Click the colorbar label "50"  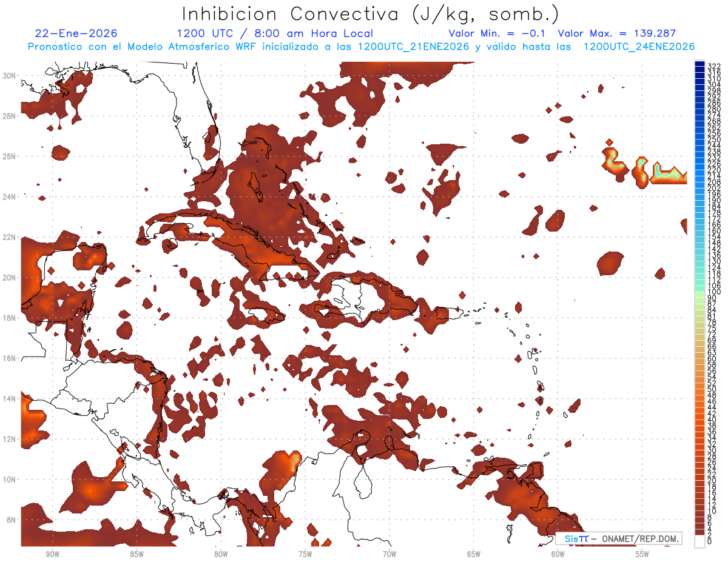click(712, 389)
